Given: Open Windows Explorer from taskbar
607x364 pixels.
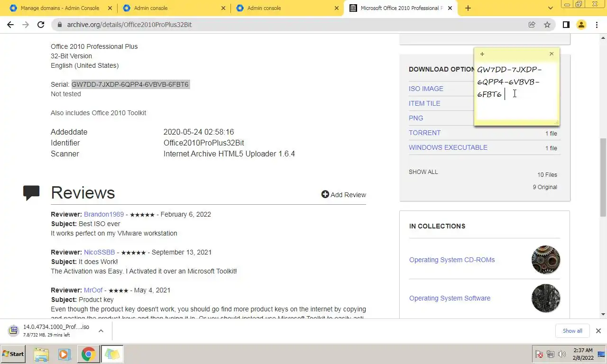Looking at the screenshot, I should (x=41, y=355).
